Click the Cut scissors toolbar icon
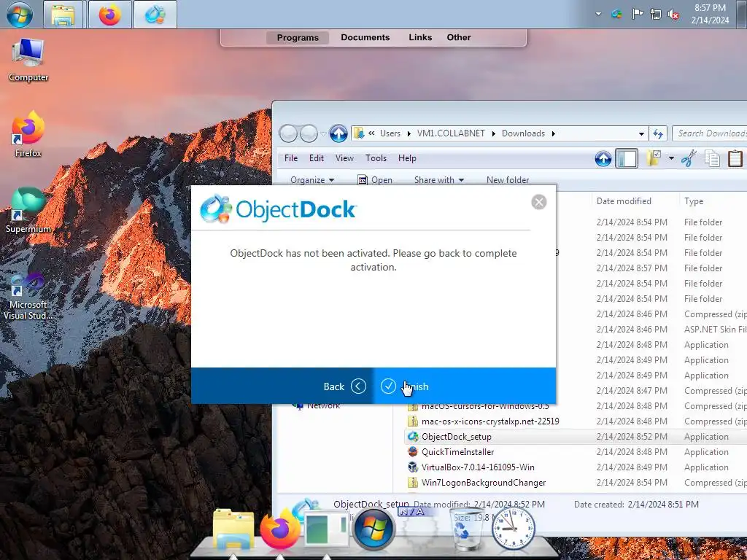747x560 pixels. click(689, 158)
